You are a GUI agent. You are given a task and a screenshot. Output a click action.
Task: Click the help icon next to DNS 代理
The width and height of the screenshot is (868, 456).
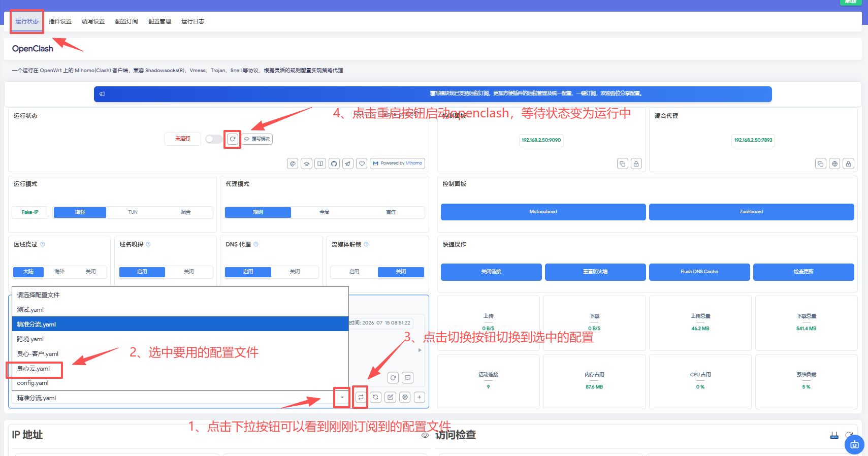click(256, 244)
